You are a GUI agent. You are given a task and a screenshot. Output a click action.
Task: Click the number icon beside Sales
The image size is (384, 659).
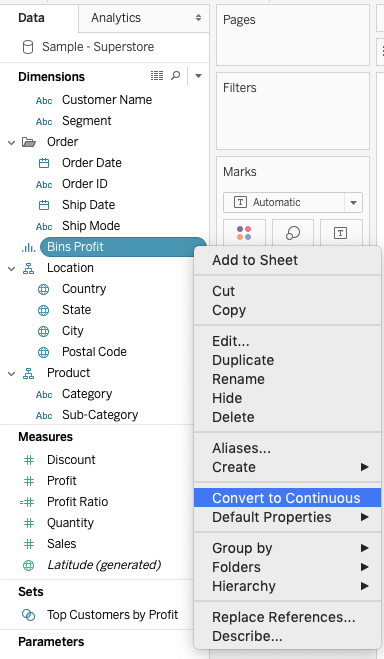(29, 544)
